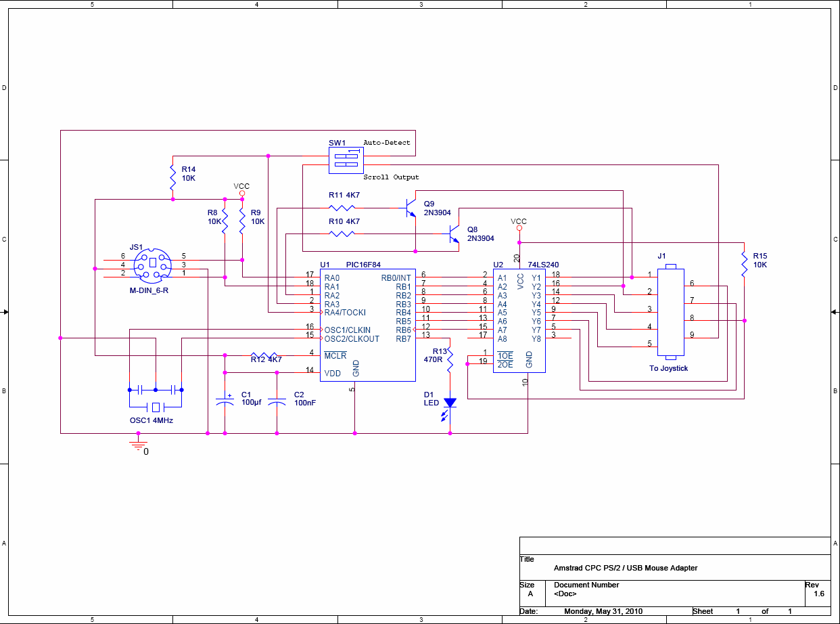
Task: Select the 2OE pin label on U2
Action: (505, 365)
